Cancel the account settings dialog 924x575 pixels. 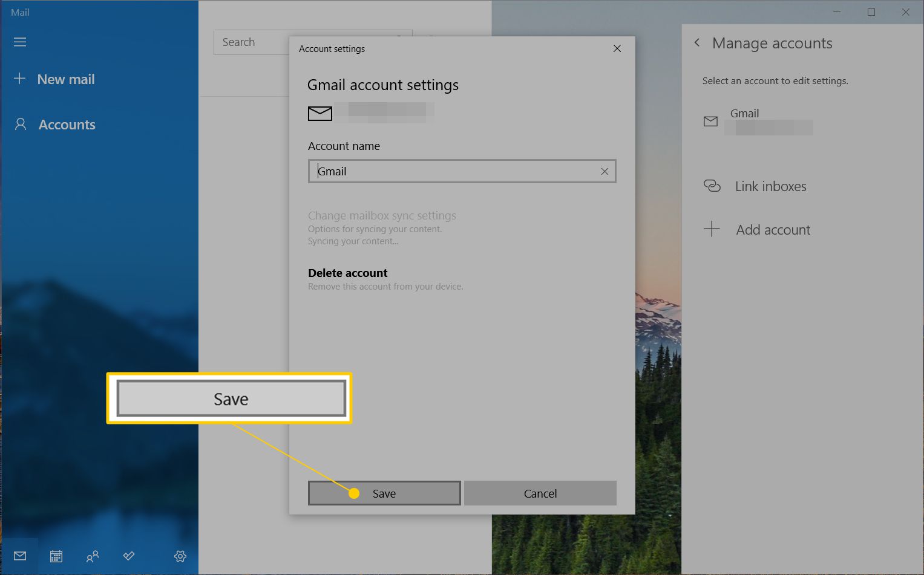coord(540,493)
